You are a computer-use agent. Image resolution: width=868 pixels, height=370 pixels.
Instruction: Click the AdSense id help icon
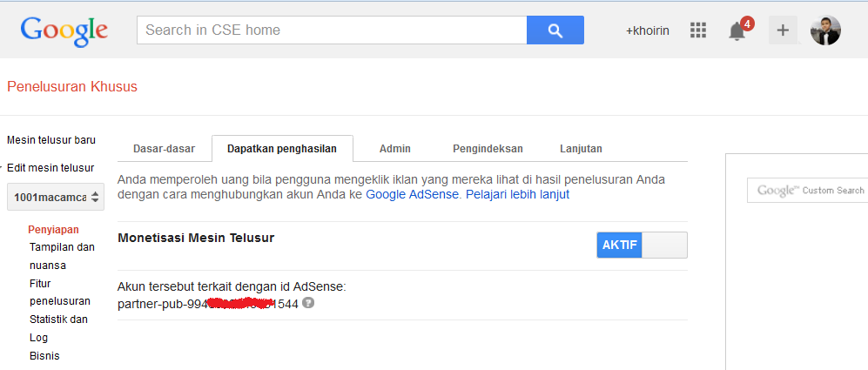click(x=308, y=303)
